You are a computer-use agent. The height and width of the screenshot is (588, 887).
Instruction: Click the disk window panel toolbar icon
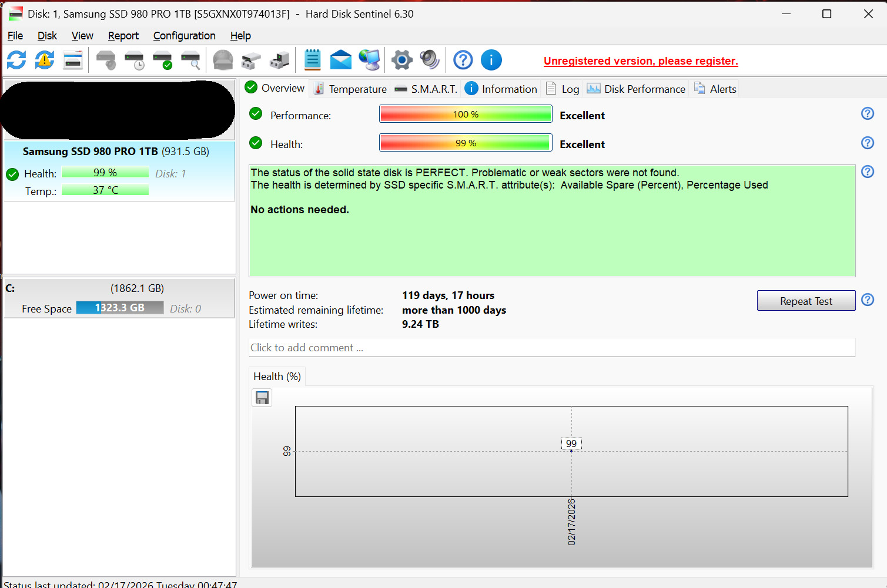pyautogui.click(x=73, y=60)
